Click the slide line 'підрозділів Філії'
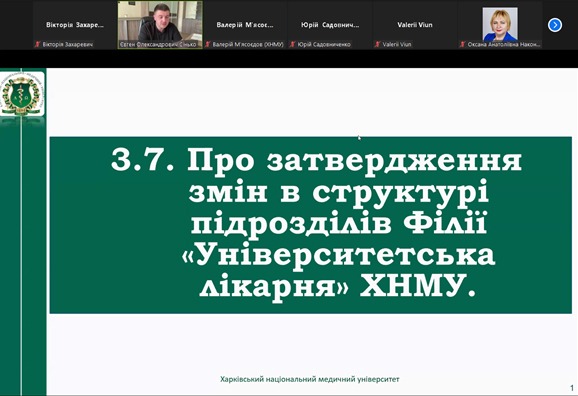The image size is (578, 396). pyautogui.click(x=339, y=223)
